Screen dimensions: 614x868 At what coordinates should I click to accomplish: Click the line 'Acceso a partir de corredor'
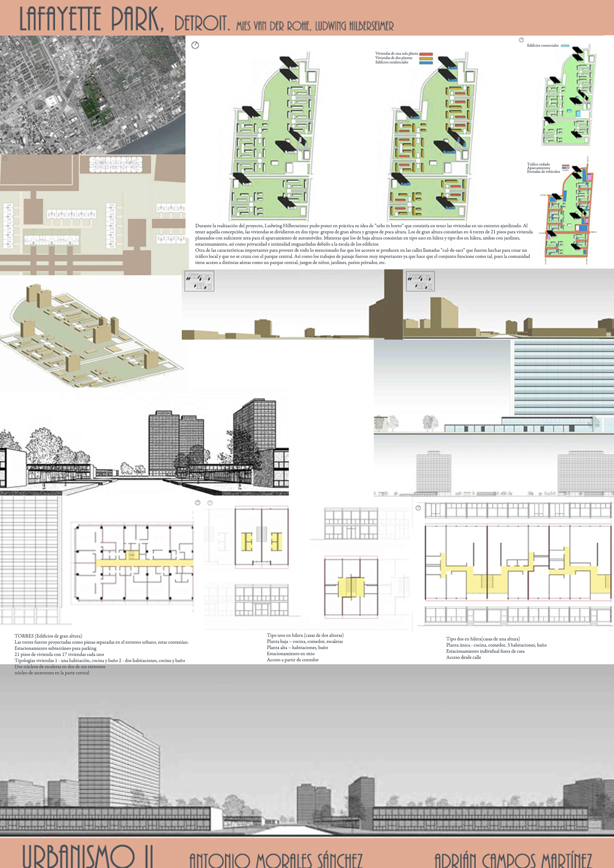coord(293,660)
